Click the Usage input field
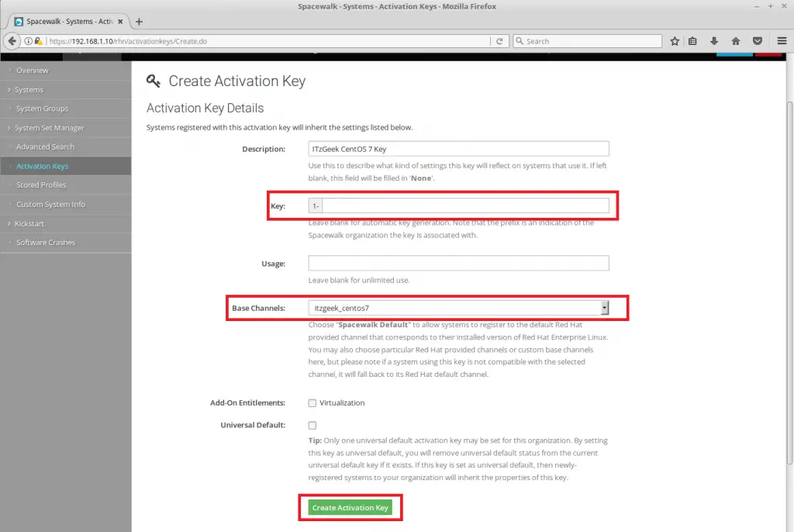 point(458,264)
